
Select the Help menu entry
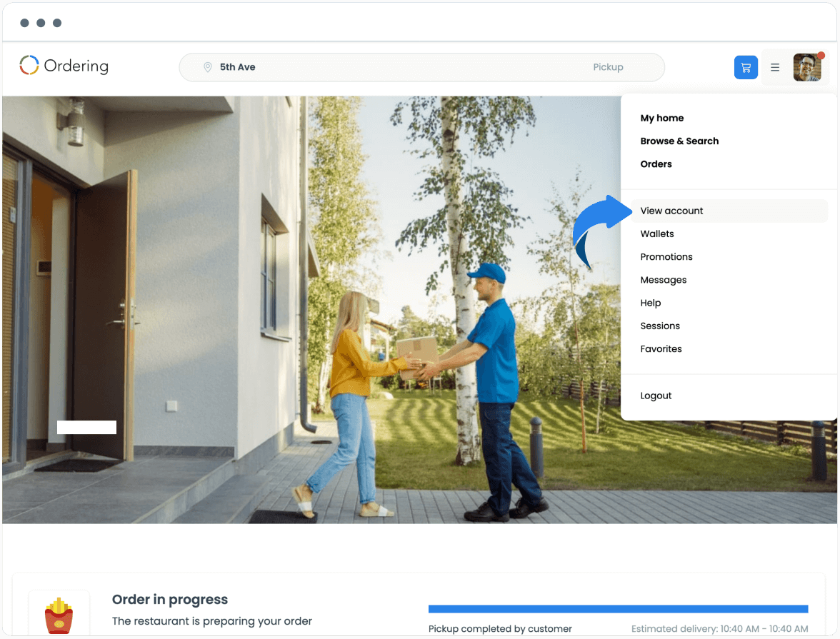pos(650,303)
